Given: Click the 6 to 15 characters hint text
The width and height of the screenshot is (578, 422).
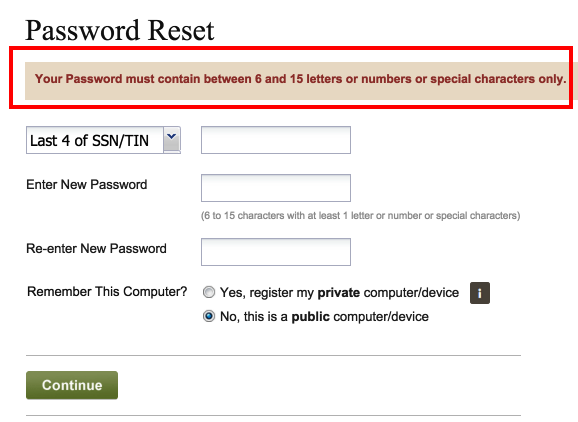Looking at the screenshot, I should (x=361, y=216).
